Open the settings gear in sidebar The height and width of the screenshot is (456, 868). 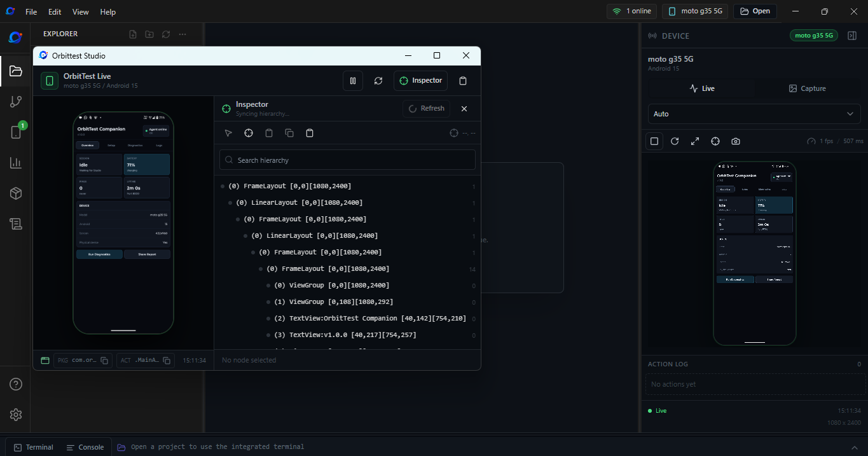[16, 415]
